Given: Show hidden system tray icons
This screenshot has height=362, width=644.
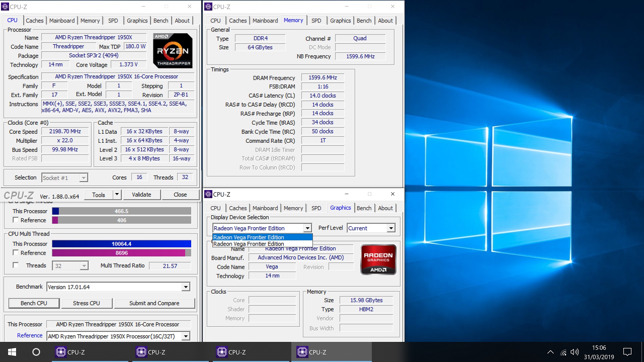Looking at the screenshot, I should (550, 352).
